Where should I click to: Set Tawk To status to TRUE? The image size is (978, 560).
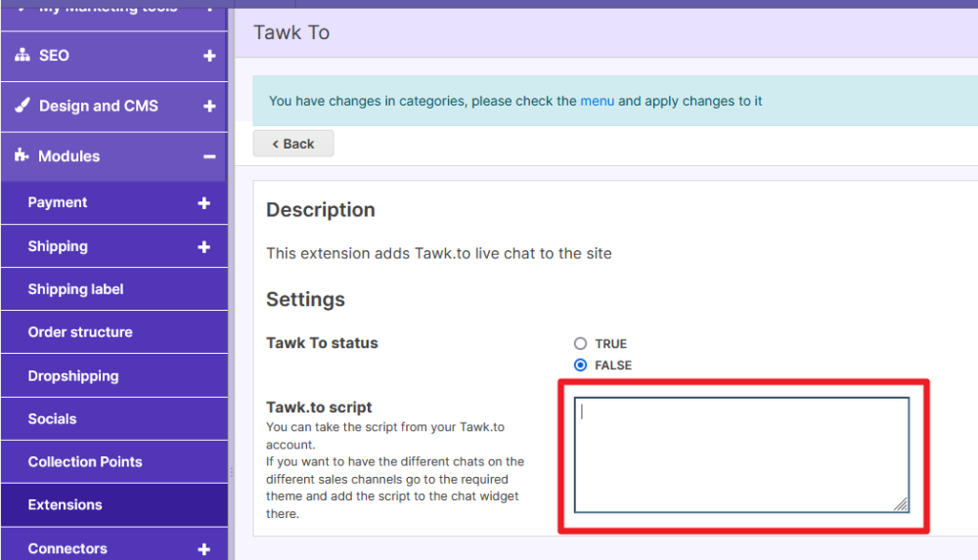580,344
